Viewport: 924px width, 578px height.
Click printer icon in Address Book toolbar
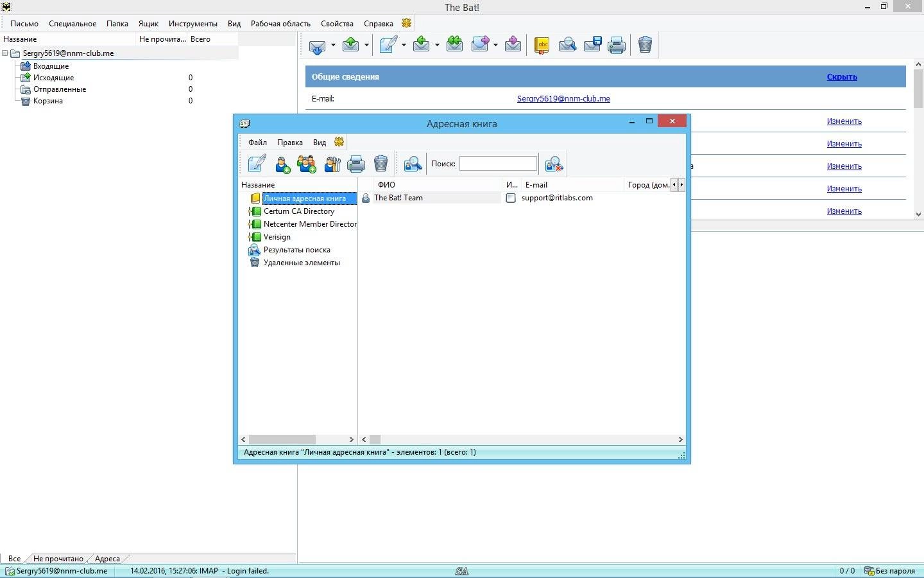(x=356, y=164)
